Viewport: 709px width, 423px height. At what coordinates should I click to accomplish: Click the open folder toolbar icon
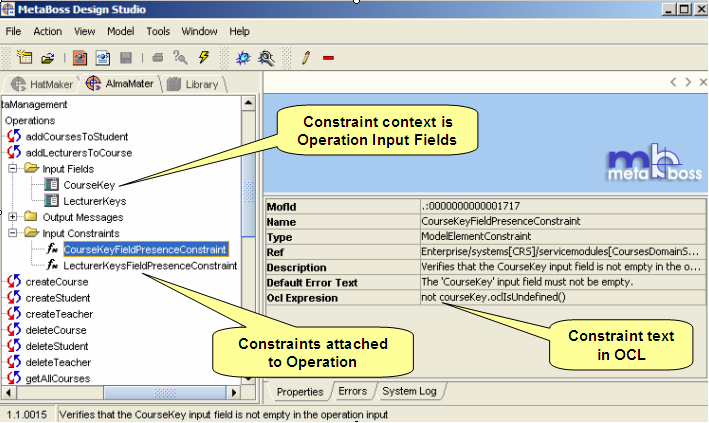(47, 58)
